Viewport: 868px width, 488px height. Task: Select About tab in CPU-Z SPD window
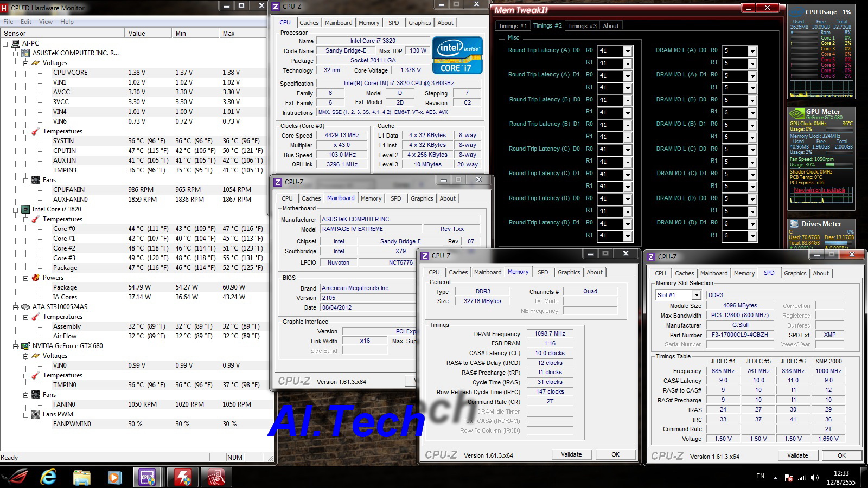(x=821, y=273)
